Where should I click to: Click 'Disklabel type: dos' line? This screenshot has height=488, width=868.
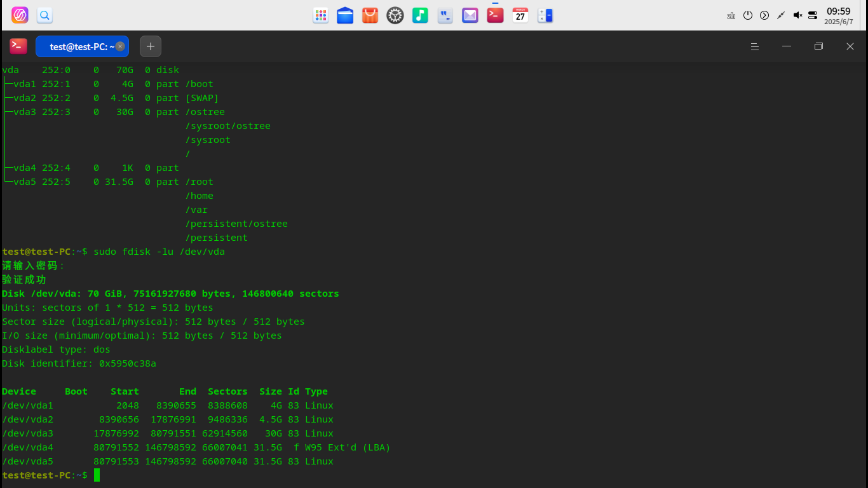click(x=56, y=349)
